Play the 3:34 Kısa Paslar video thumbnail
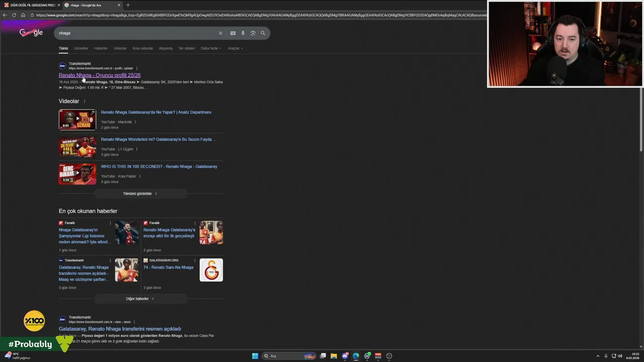 [x=77, y=174]
